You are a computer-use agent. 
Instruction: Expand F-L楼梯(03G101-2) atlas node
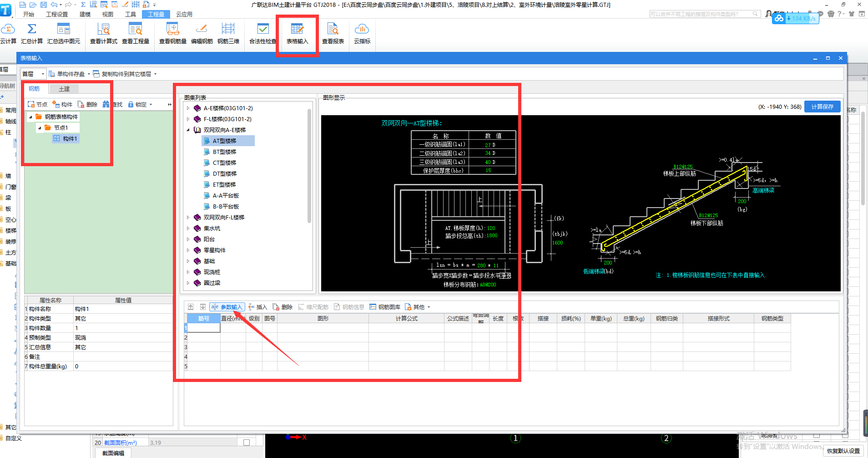pyautogui.click(x=188, y=119)
